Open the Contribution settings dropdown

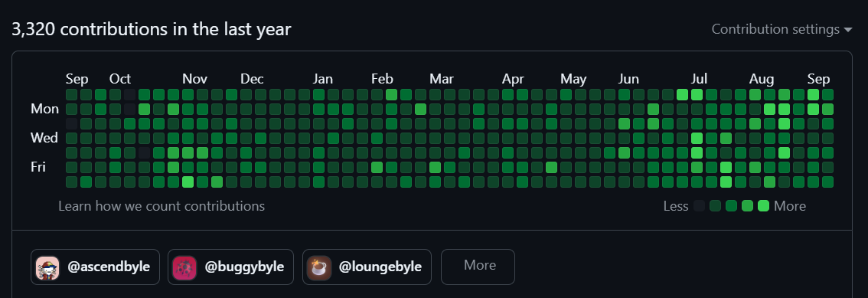tap(782, 29)
